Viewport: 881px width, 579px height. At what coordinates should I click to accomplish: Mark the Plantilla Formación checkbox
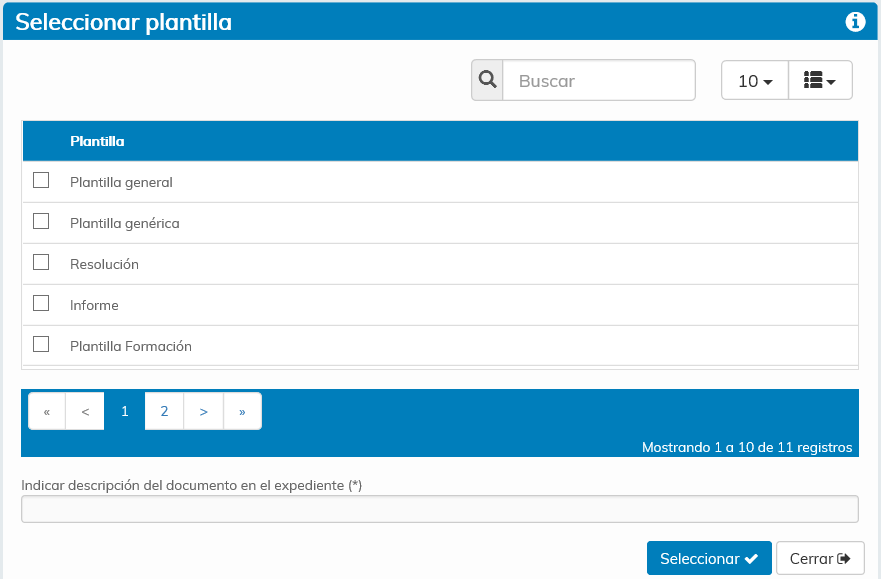click(41, 344)
